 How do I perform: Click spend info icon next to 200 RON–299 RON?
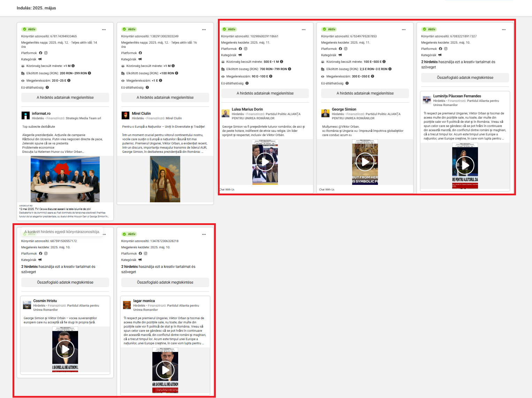point(90,73)
